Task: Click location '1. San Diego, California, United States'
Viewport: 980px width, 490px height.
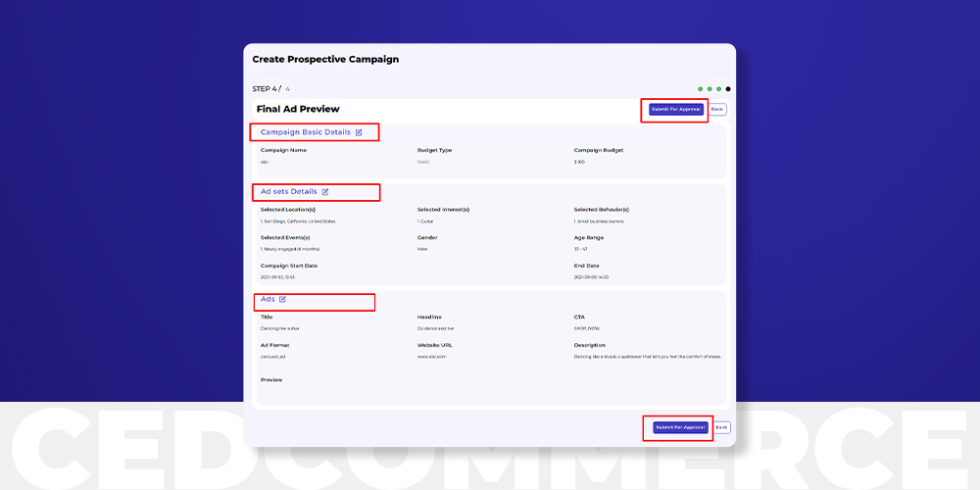Action: (298, 221)
